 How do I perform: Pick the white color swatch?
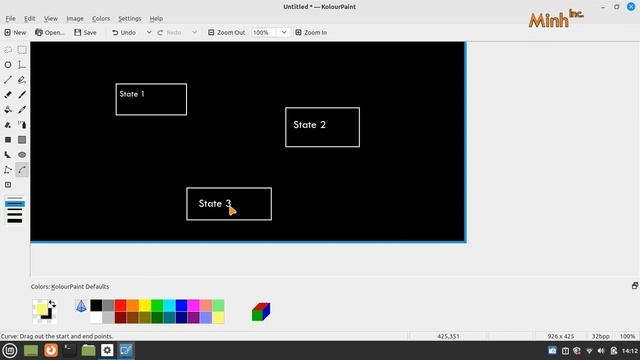(96, 318)
